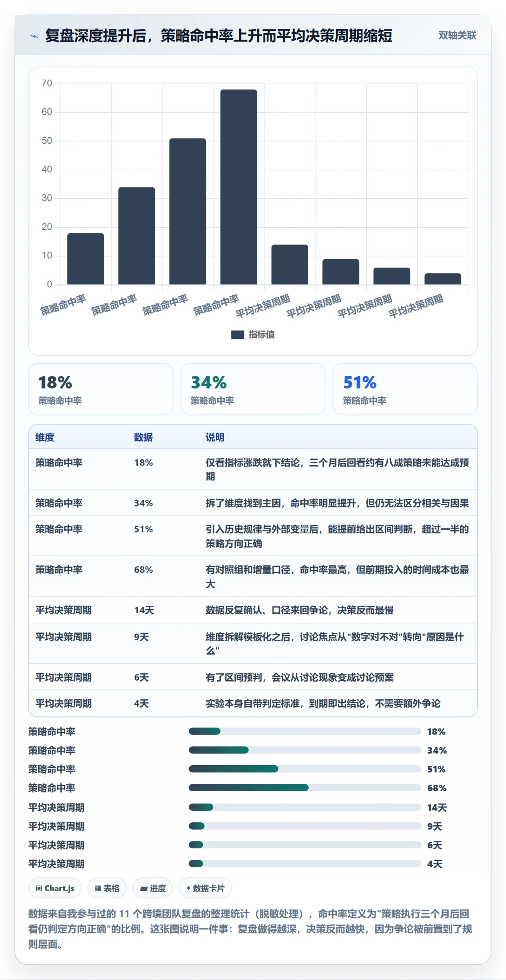Viewport: 506px width, 980px height.
Task: Click the description starting with 实验本身自带判定标准
Action: pyautogui.click(x=323, y=704)
